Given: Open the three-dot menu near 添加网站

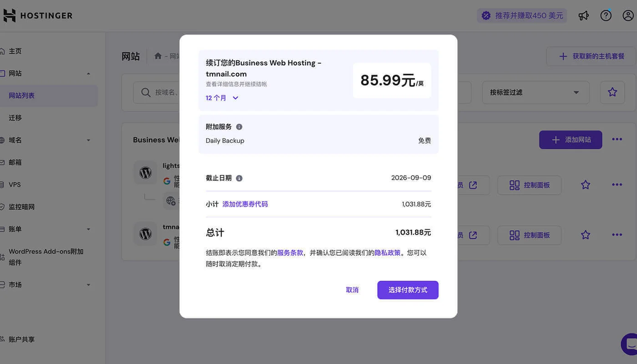Looking at the screenshot, I should [x=617, y=140].
